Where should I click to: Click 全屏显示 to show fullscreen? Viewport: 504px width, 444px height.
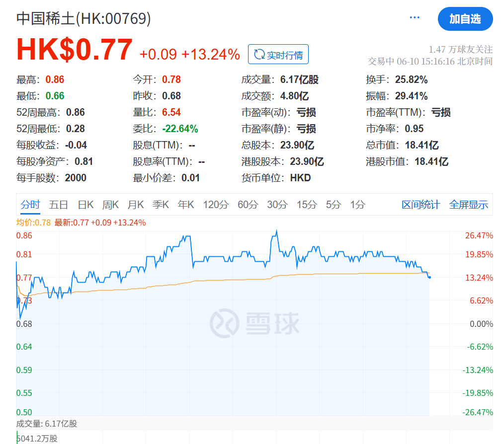(469, 205)
